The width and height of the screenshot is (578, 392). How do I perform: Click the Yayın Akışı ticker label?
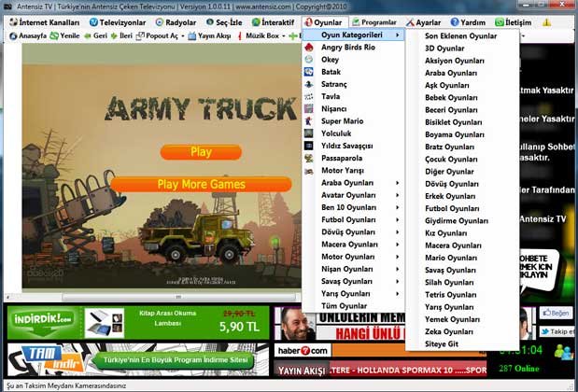pos(302,371)
